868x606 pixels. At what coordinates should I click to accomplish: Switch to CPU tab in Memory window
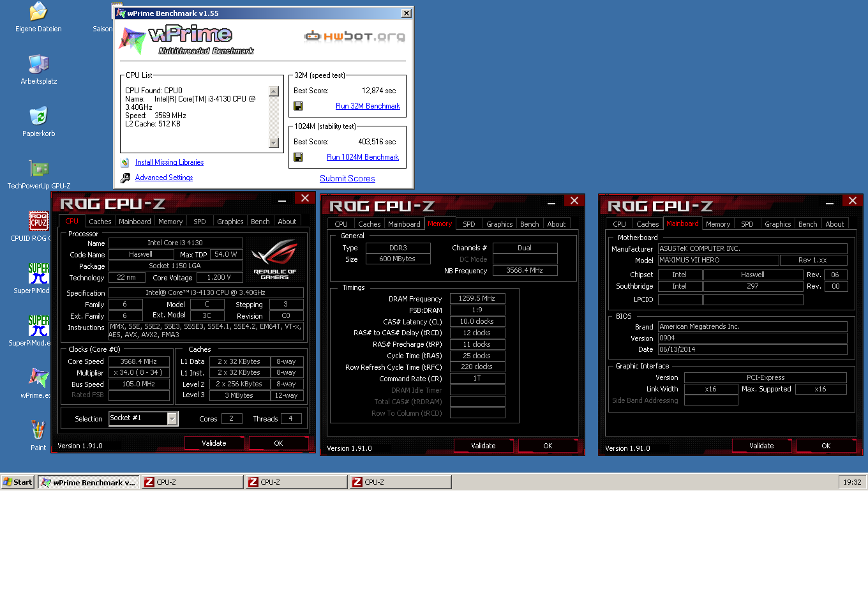click(341, 224)
